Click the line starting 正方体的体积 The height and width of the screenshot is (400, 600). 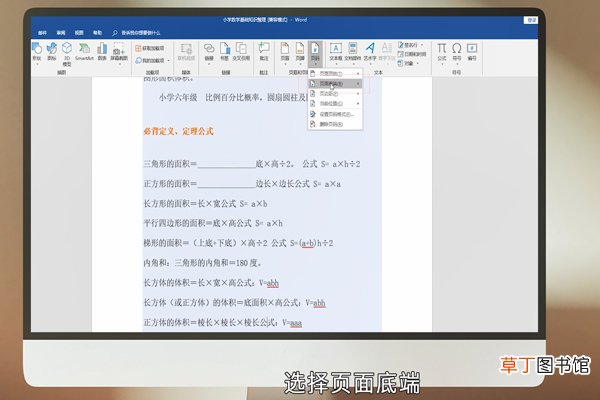pos(223,323)
